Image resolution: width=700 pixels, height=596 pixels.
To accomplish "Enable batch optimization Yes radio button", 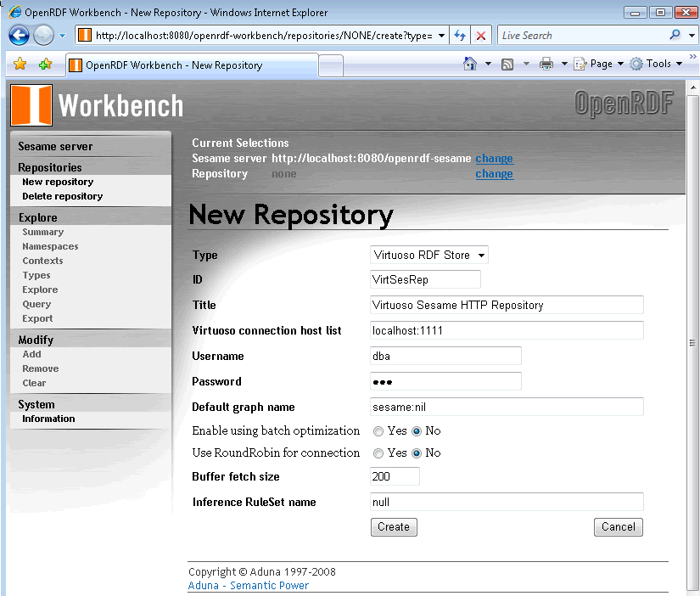I will 378,431.
